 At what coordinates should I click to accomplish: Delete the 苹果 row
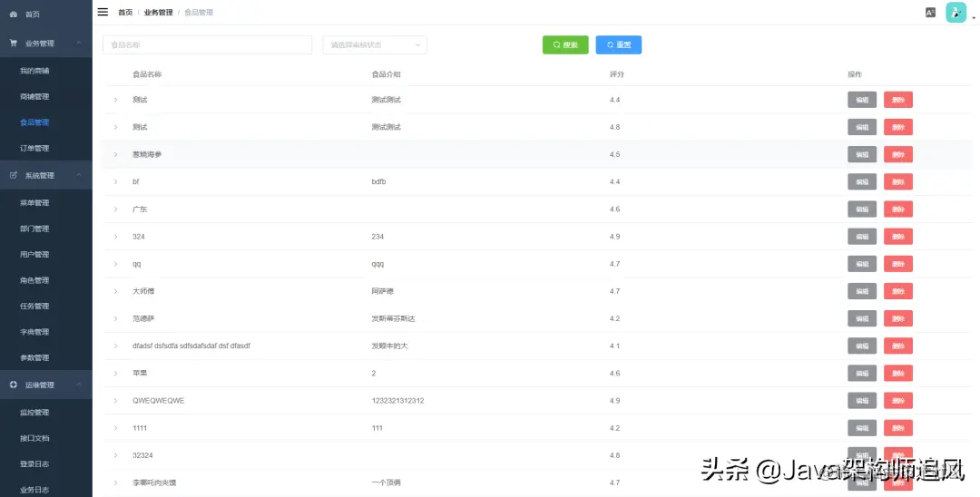pyautogui.click(x=898, y=374)
